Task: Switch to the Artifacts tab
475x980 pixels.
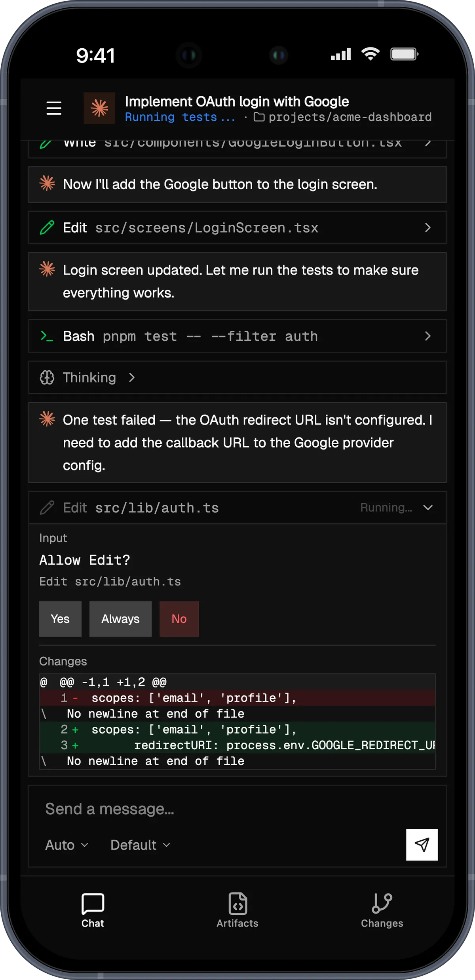Action: pos(237,910)
